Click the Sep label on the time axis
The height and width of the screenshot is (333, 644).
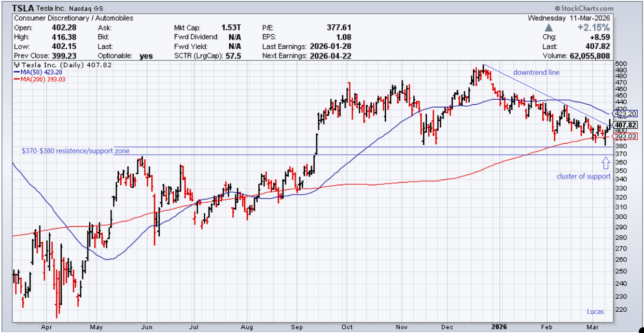coord(297,327)
